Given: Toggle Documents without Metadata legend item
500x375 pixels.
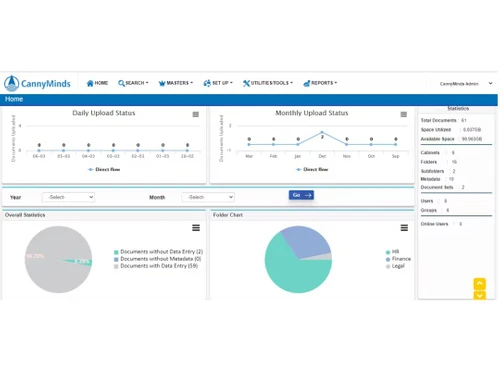Looking at the screenshot, I should click(x=157, y=259).
